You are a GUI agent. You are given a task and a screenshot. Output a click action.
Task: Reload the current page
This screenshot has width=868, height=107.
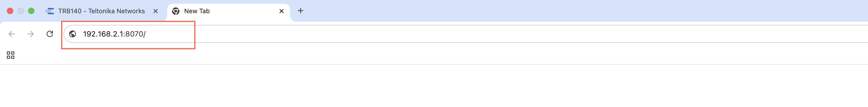click(50, 34)
